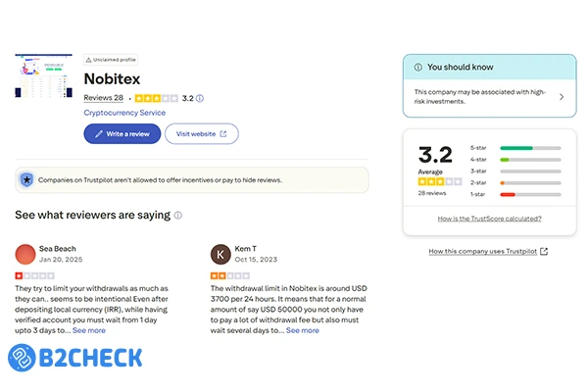This screenshot has width=588, height=392.
Task: Open the Nobitex profile thumbnail image
Action: click(43, 75)
